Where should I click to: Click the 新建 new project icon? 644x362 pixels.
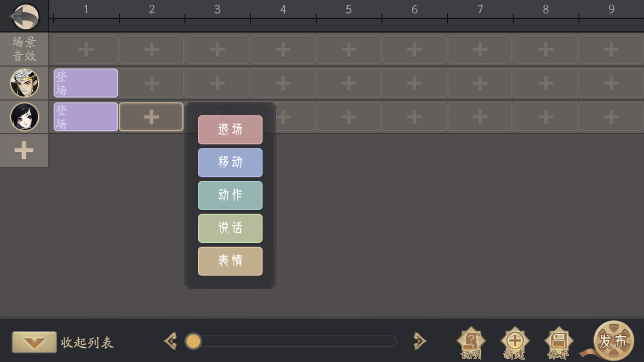(515, 343)
